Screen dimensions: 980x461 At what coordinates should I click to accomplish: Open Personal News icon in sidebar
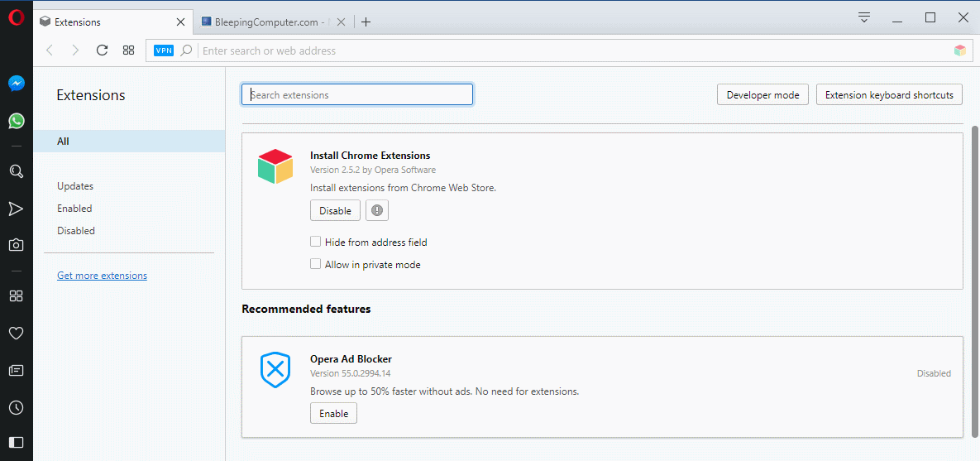[x=17, y=370]
